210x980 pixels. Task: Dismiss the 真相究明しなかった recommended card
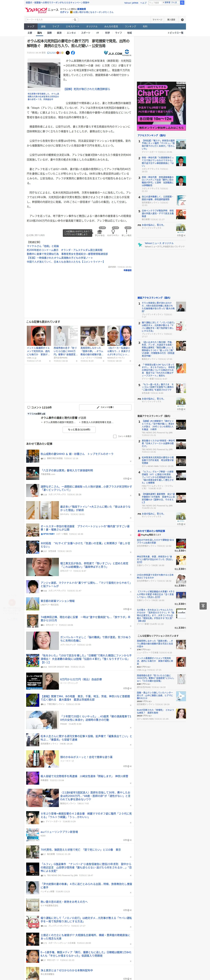click(103, 361)
